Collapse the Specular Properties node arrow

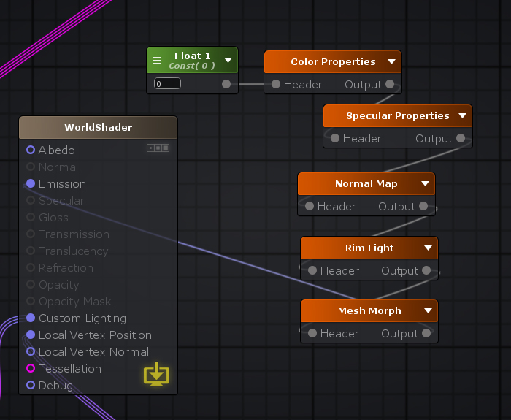click(x=462, y=115)
